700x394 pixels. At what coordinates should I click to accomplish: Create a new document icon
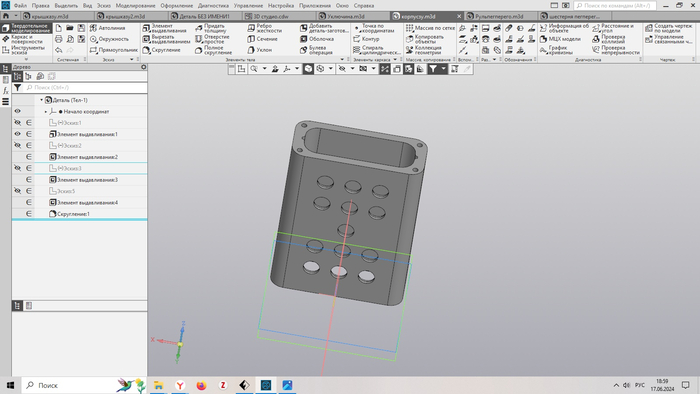tap(58, 28)
